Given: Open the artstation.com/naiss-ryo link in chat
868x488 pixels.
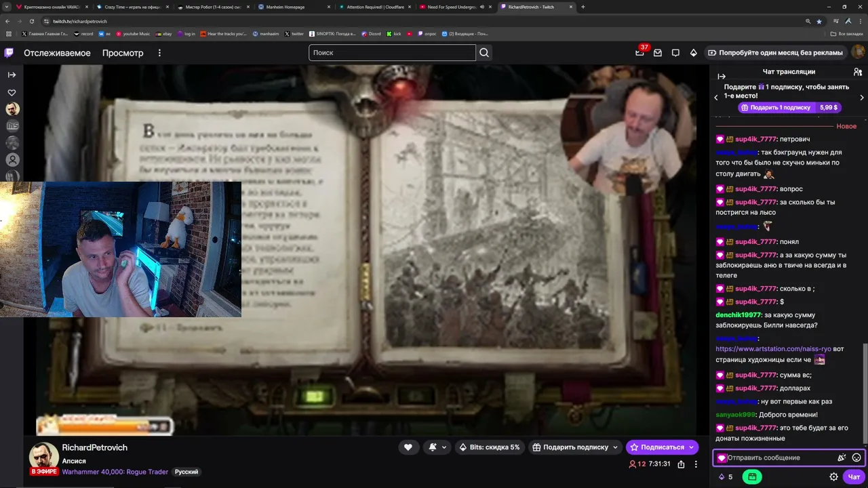Looking at the screenshot, I should pos(773,349).
